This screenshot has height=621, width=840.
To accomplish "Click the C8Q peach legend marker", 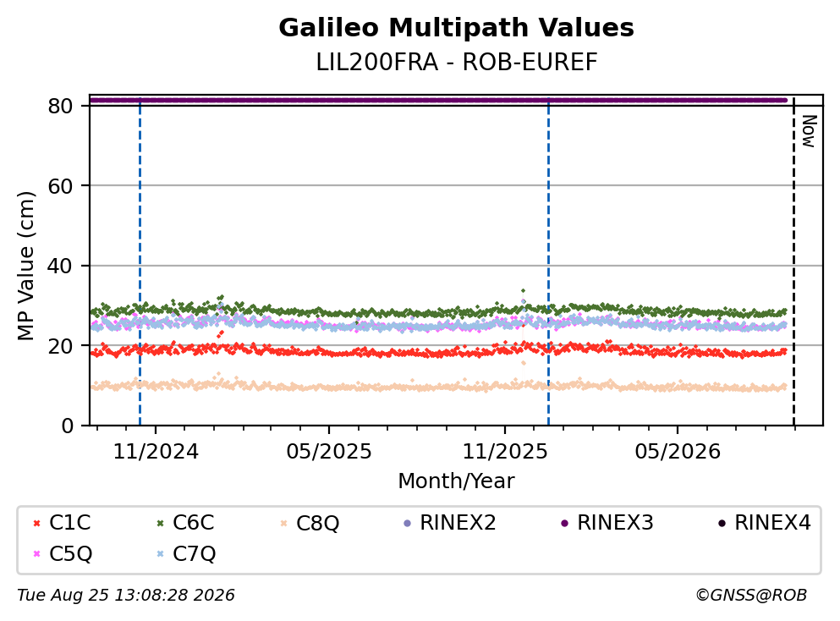I will click(x=283, y=523).
